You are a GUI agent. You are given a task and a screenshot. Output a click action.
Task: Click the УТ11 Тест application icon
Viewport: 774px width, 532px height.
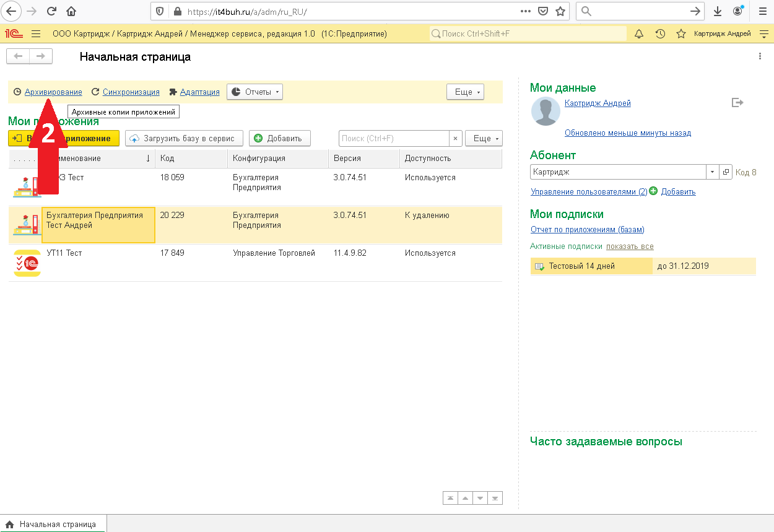click(27, 263)
